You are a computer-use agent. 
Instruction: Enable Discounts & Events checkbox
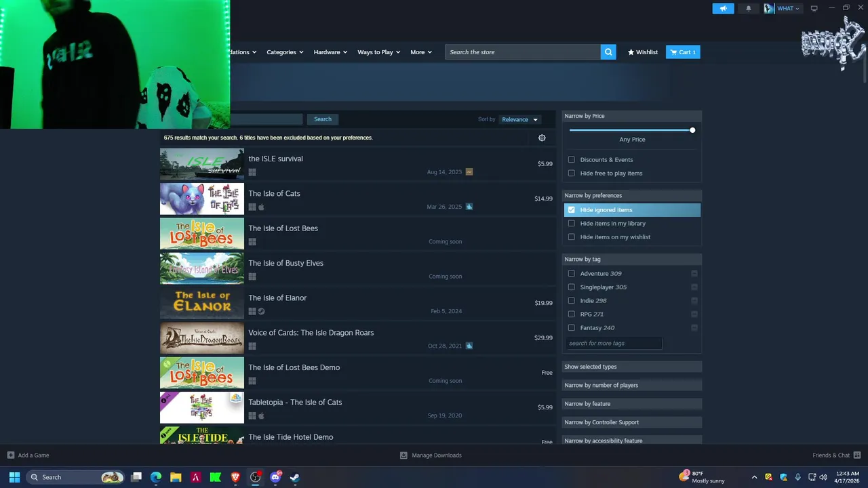572,160
